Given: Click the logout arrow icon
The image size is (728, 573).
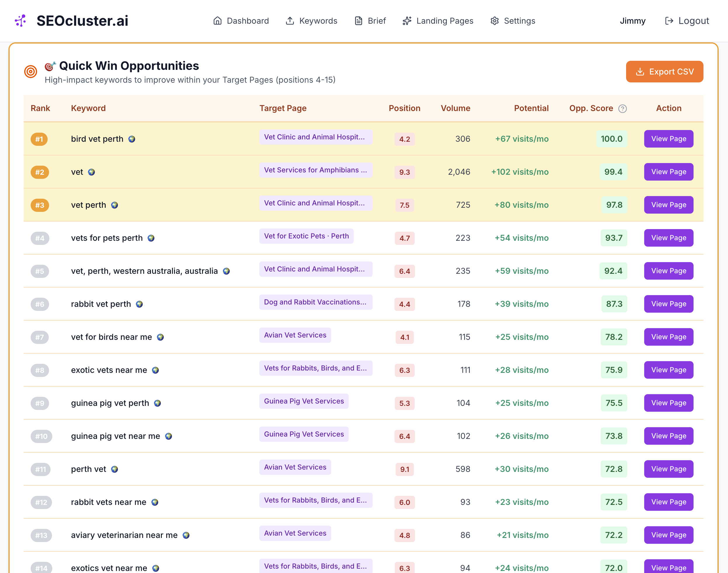Looking at the screenshot, I should pos(669,21).
